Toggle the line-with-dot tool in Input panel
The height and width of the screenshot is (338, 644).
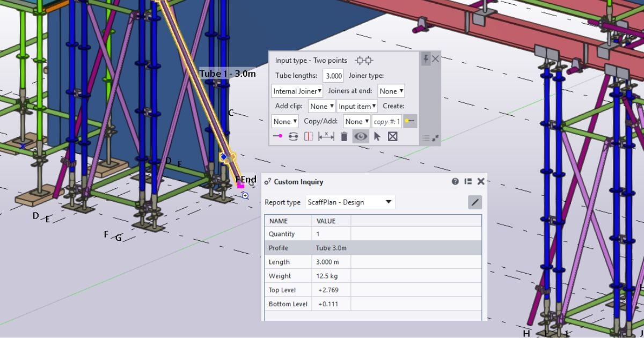point(278,136)
